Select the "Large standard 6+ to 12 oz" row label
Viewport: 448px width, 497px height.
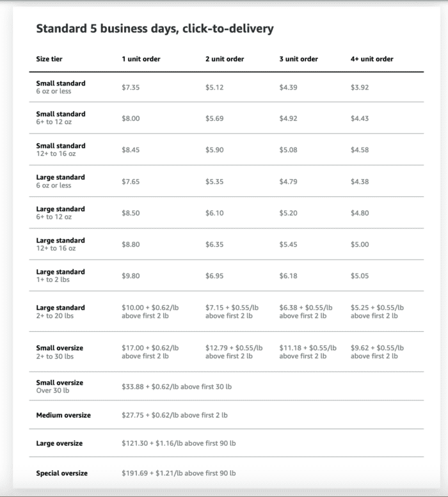(61, 212)
